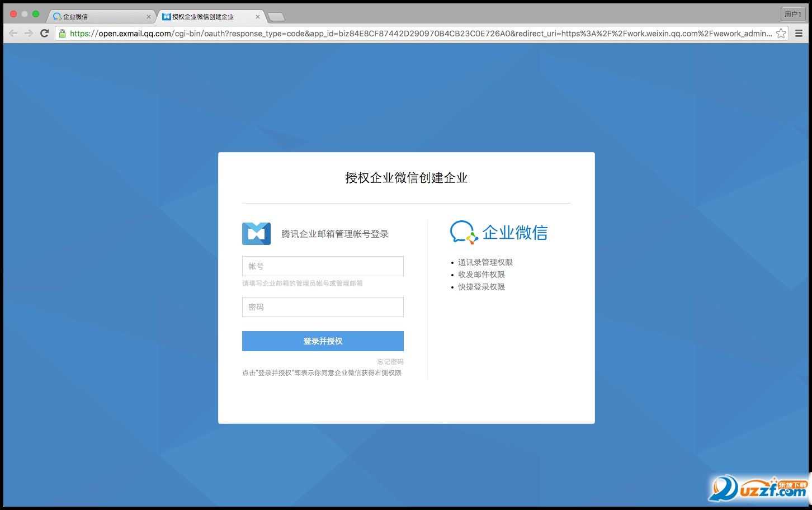Click the green padlock security icon
The height and width of the screenshot is (510, 812).
63,34
